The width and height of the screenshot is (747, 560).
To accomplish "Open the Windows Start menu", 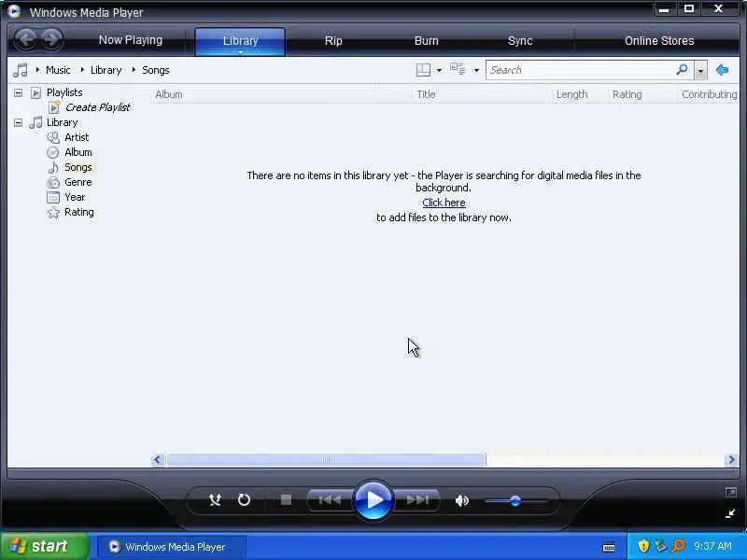I will (x=44, y=546).
